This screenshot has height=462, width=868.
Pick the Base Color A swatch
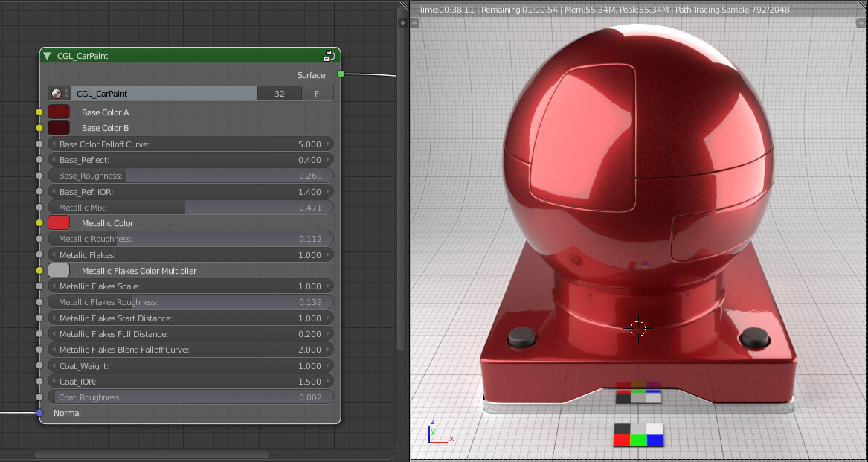pyautogui.click(x=59, y=111)
